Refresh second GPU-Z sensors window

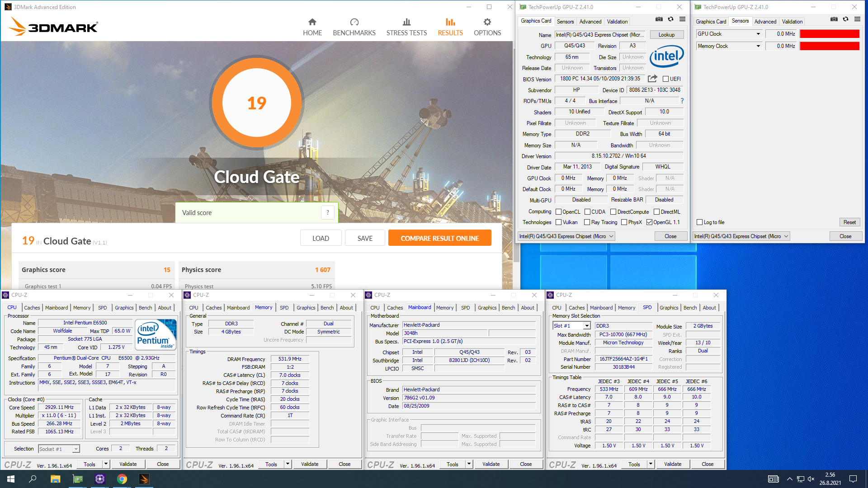coord(846,19)
